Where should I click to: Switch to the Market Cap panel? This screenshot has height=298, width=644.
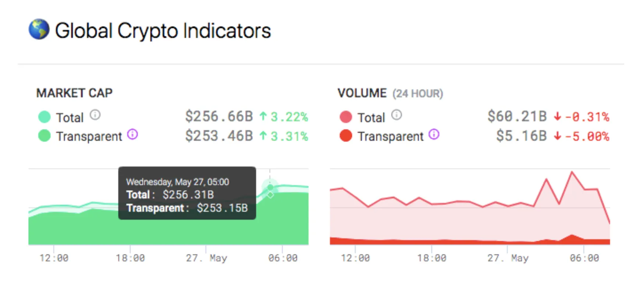tap(74, 93)
